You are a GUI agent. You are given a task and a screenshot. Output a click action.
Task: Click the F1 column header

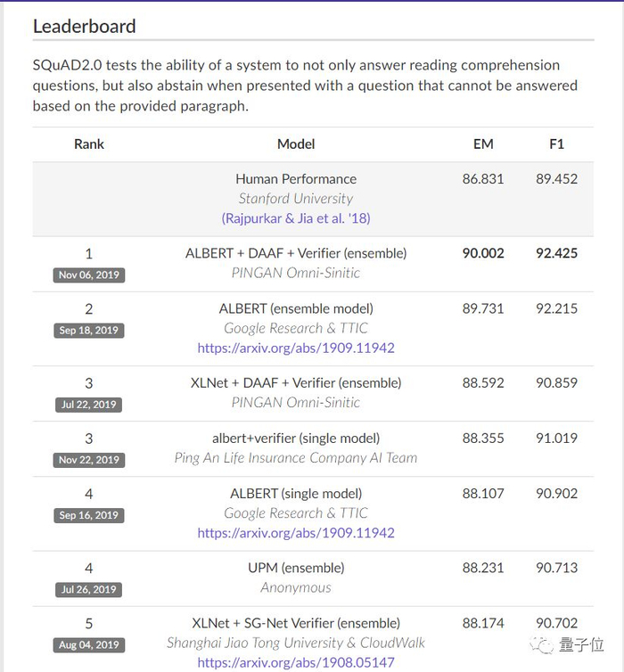(x=556, y=143)
